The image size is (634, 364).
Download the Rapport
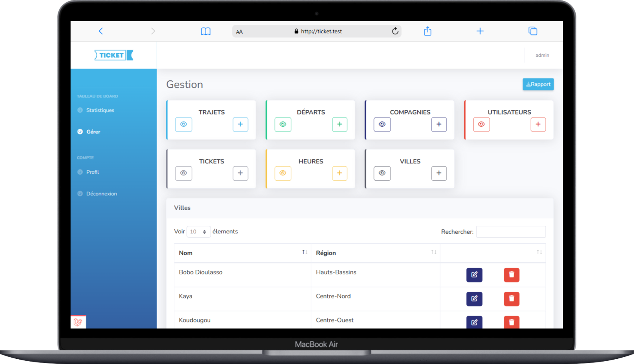coord(538,84)
